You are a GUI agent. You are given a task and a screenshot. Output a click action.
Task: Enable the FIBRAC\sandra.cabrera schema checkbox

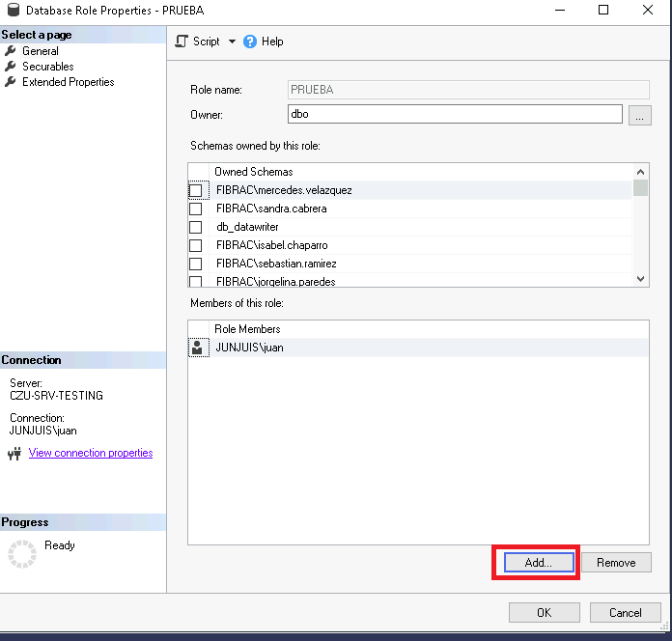(196, 209)
